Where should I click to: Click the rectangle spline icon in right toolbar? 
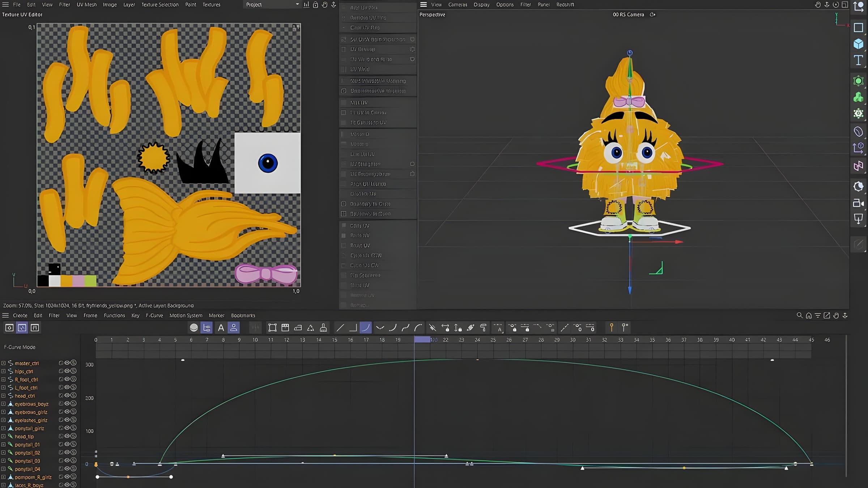858,27
